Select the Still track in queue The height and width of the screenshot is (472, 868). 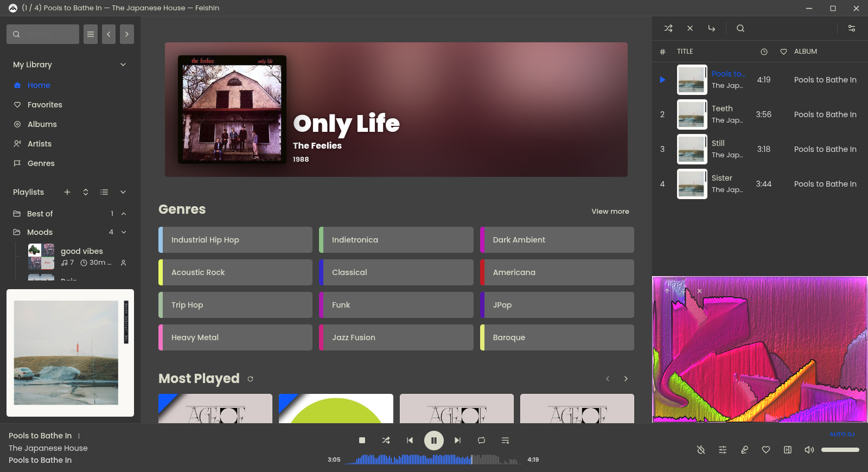[x=760, y=149]
